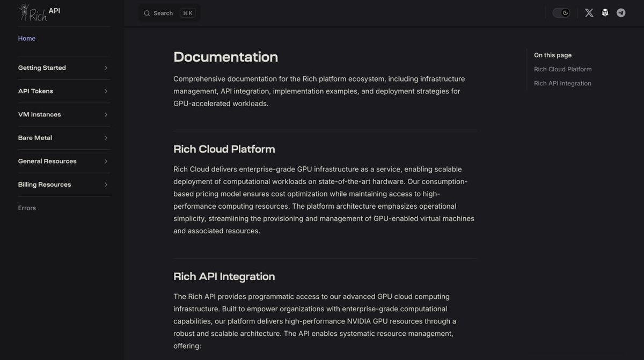Expand the Bare Metal section chevron
Image resolution: width=644 pixels, height=360 pixels.
(106, 138)
